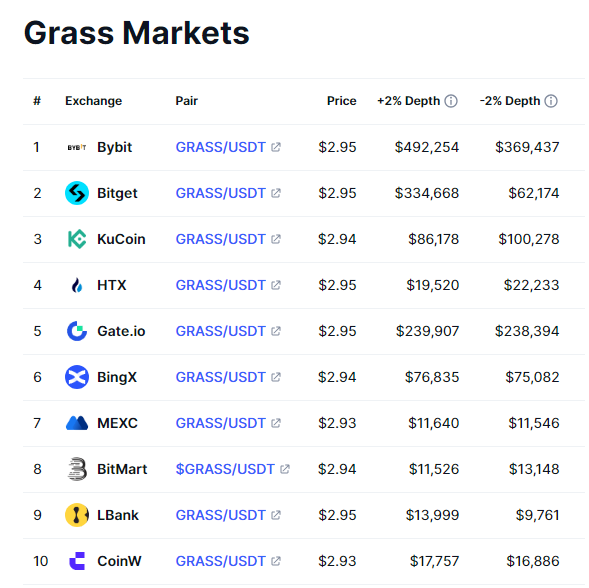Click external link icon in BingX row

[276, 377]
